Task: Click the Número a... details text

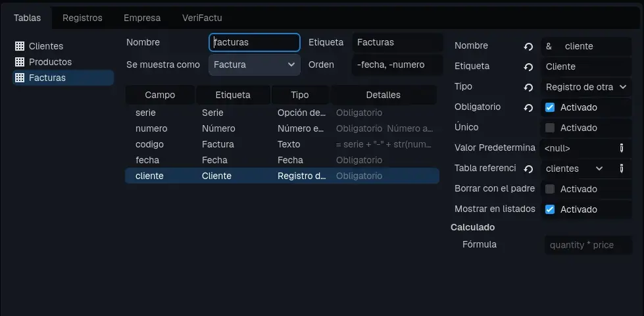Action: coord(410,128)
